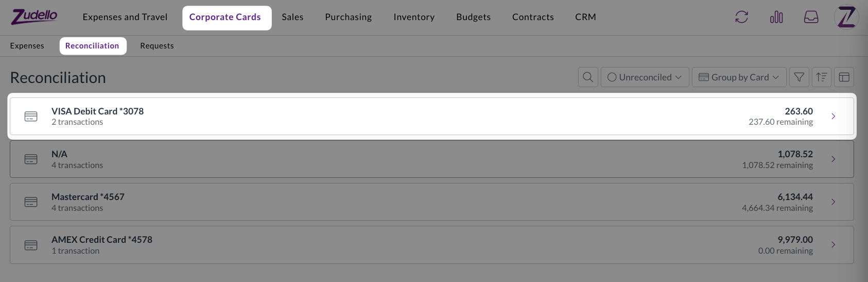Switch to Expenses and Travel menu
Screen dimensions: 868x282
click(x=125, y=17)
